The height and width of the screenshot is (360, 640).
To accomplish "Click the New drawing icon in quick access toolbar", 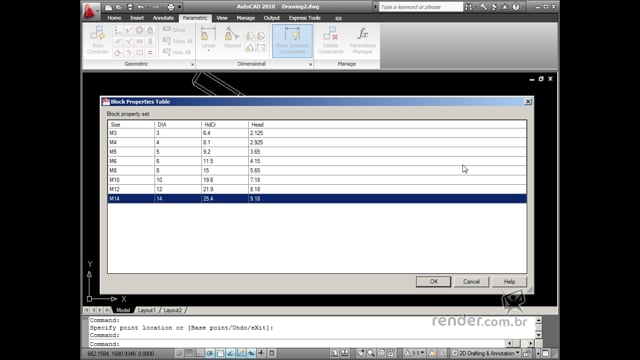I will click(108, 7).
